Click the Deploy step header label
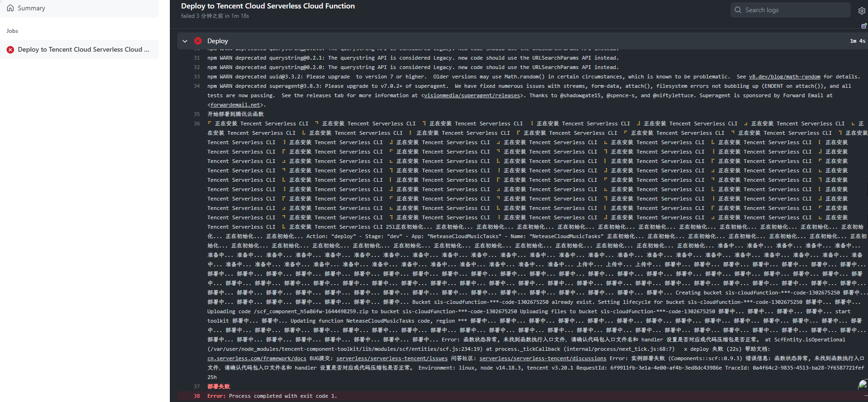 pyautogui.click(x=218, y=41)
